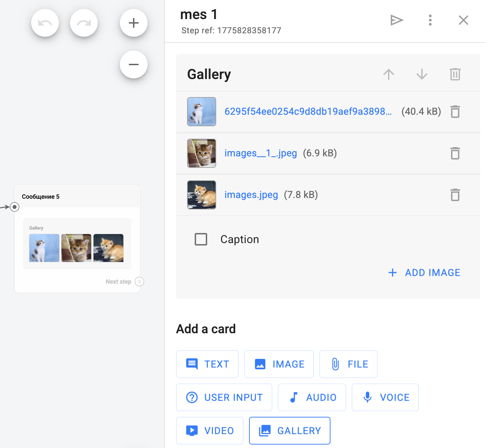
Task: Zoom out with the minus button
Action: [x=134, y=64]
